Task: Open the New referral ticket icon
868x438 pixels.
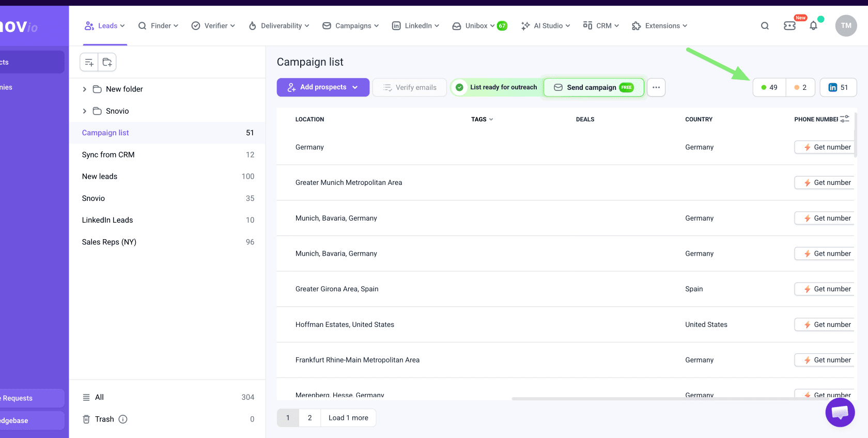Action: point(789,25)
